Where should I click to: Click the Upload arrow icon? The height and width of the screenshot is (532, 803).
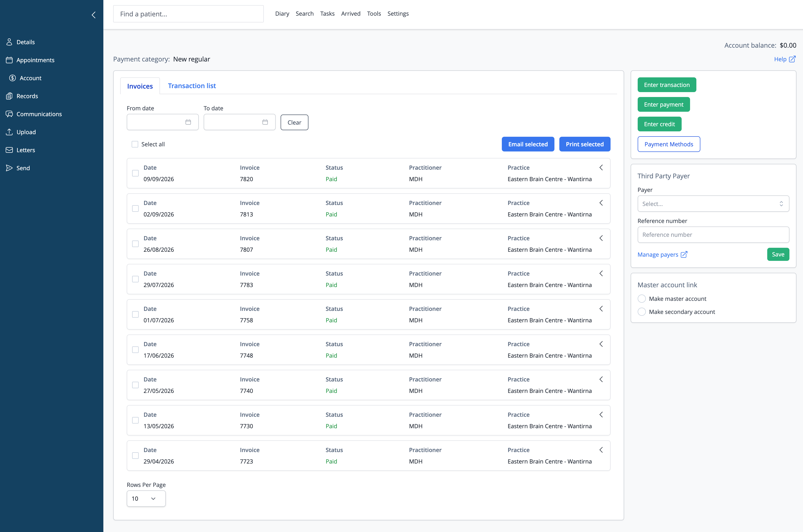(9, 132)
